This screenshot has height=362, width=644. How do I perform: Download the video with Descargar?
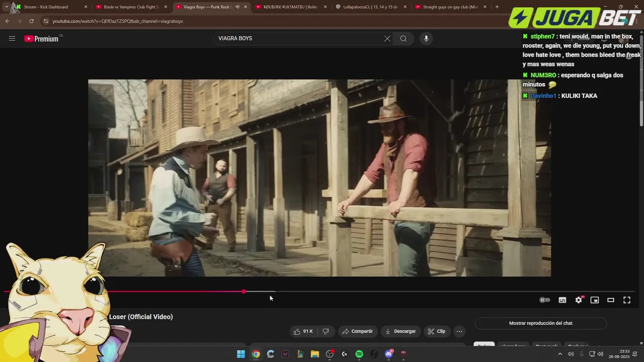tap(400, 331)
